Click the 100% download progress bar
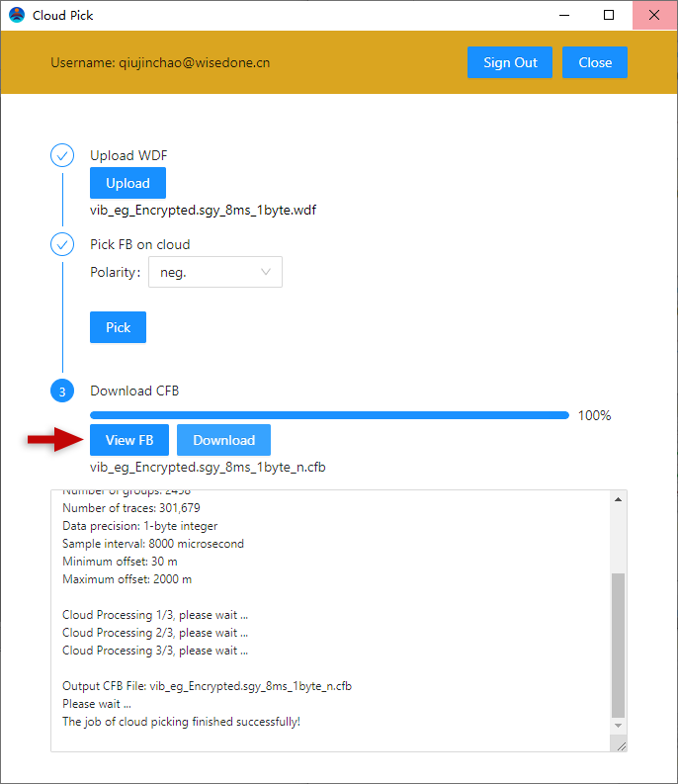678x784 pixels. pyautogui.click(x=329, y=415)
